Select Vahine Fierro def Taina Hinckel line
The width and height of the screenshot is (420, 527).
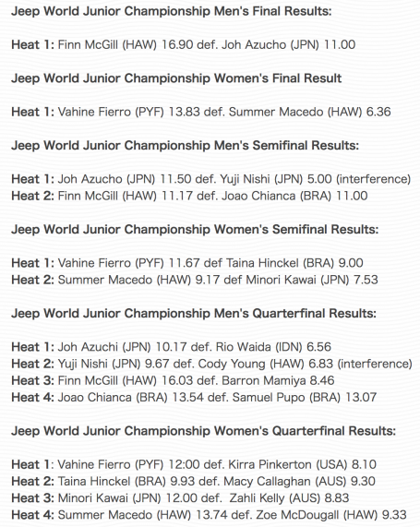(x=187, y=263)
